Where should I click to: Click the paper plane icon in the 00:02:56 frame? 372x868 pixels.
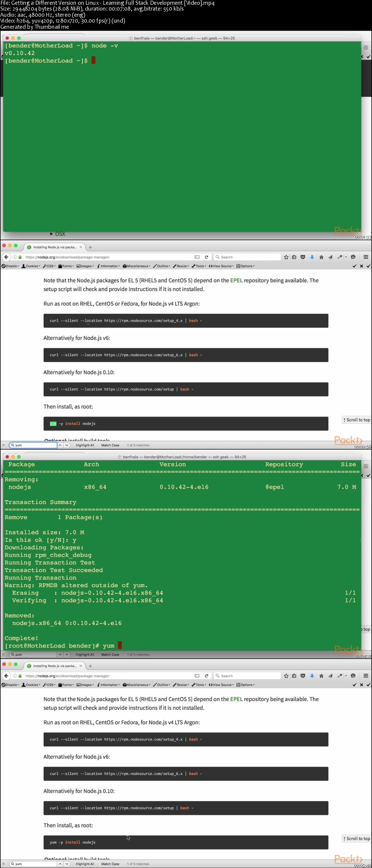tap(330, 257)
